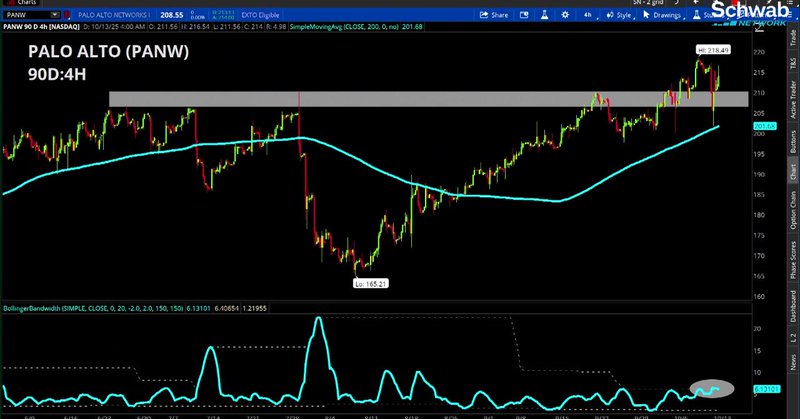The image size is (800, 419).
Task: Click the screen capture icon beside Share
Action: coord(524,15)
